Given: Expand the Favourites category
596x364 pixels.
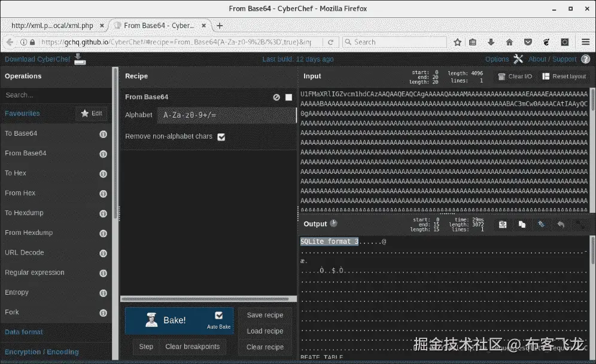Looking at the screenshot, I should (22, 113).
